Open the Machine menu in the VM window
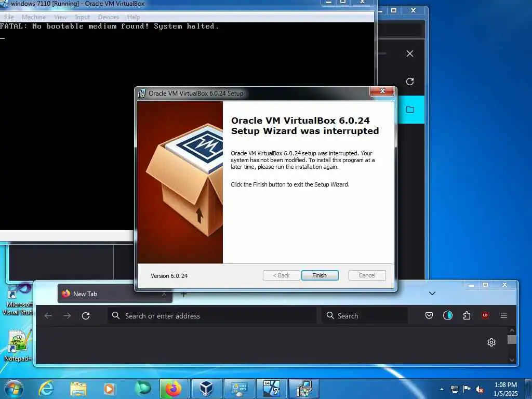532x399 pixels. (34, 17)
